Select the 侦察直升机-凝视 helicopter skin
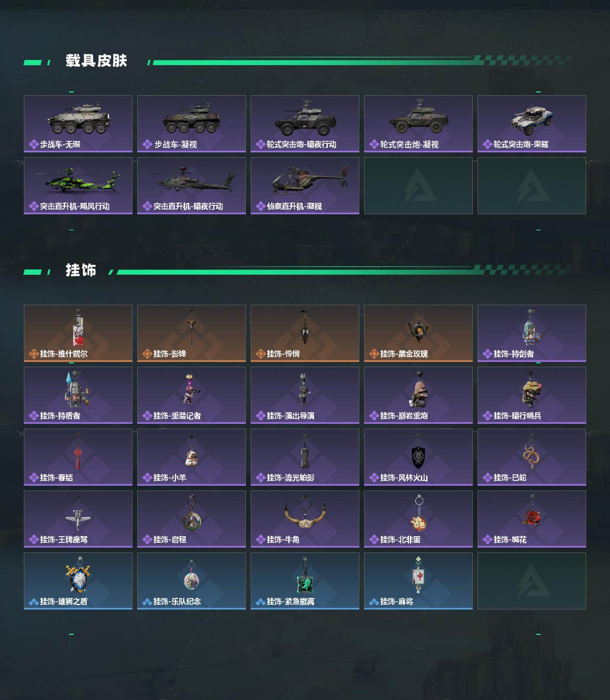Screen dimensions: 610x700 tap(305, 186)
